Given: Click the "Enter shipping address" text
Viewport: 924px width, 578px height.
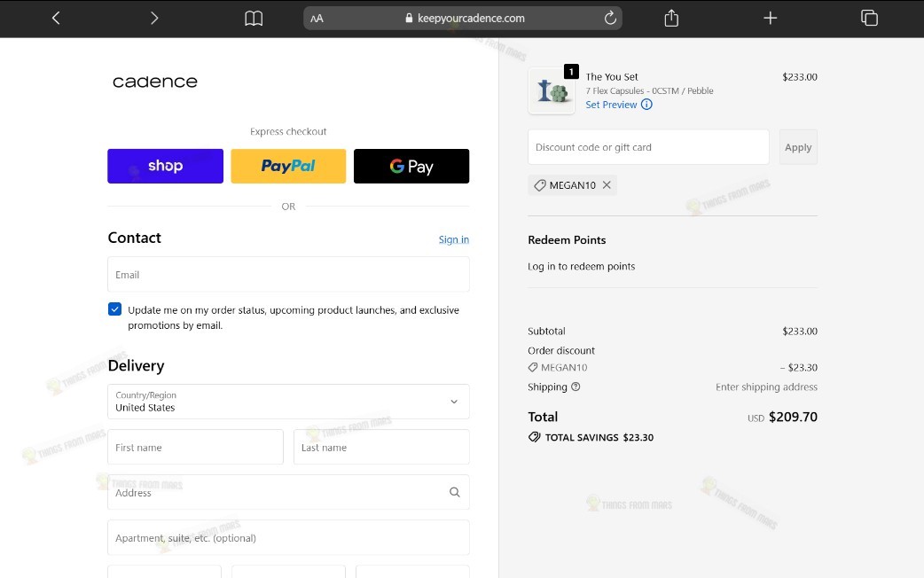Looking at the screenshot, I should [x=766, y=387].
